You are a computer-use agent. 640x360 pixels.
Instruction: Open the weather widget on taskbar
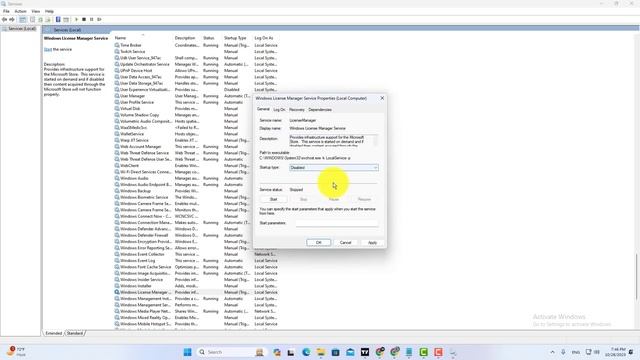click(x=16, y=352)
